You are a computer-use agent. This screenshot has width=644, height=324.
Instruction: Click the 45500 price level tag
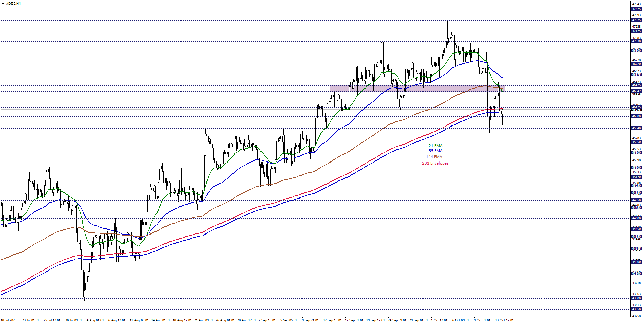pyautogui.click(x=636, y=153)
